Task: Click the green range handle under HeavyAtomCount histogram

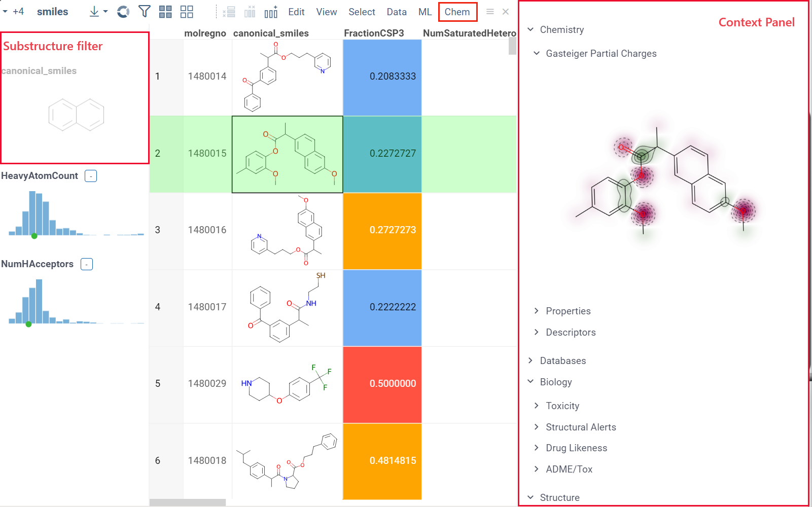Action: pos(34,235)
